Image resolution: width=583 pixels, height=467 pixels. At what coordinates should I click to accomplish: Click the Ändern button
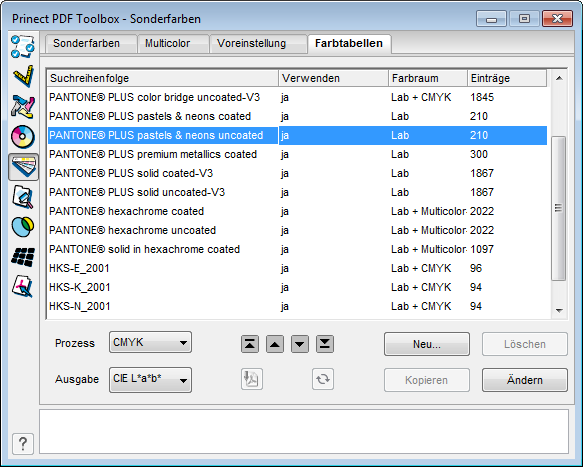[525, 380]
